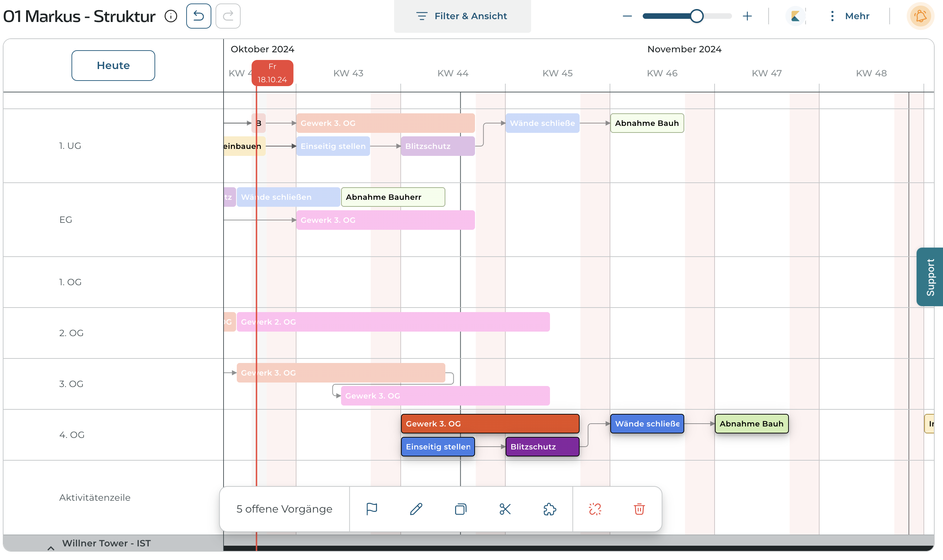The height and width of the screenshot is (560, 943).
Task: Open the Mehr three-dot menu
Action: (850, 16)
